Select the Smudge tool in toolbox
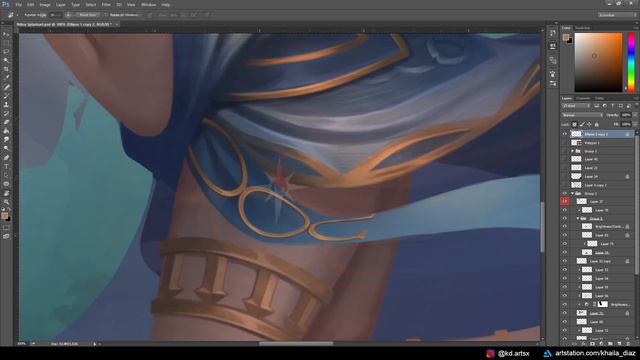 6,140
